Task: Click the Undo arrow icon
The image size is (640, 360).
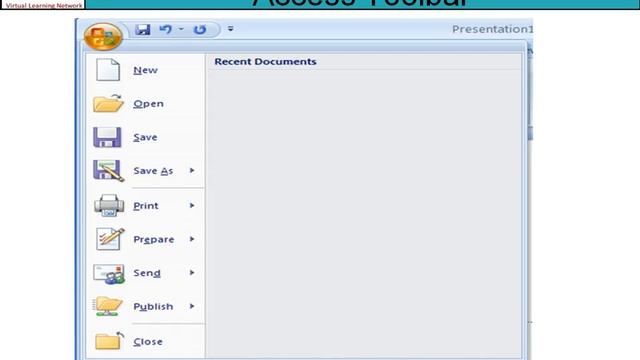Action: click(165, 29)
